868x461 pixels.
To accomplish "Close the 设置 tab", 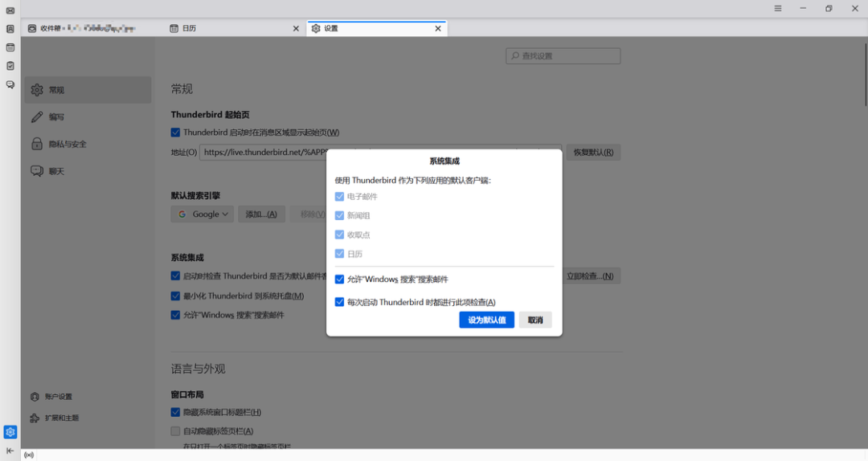I will click(438, 28).
